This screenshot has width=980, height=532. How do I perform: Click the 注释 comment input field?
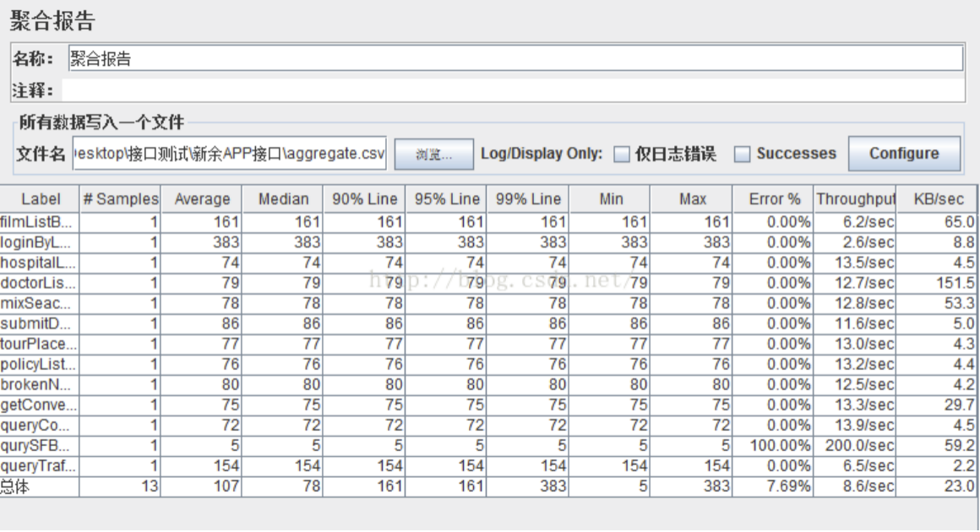click(513, 90)
